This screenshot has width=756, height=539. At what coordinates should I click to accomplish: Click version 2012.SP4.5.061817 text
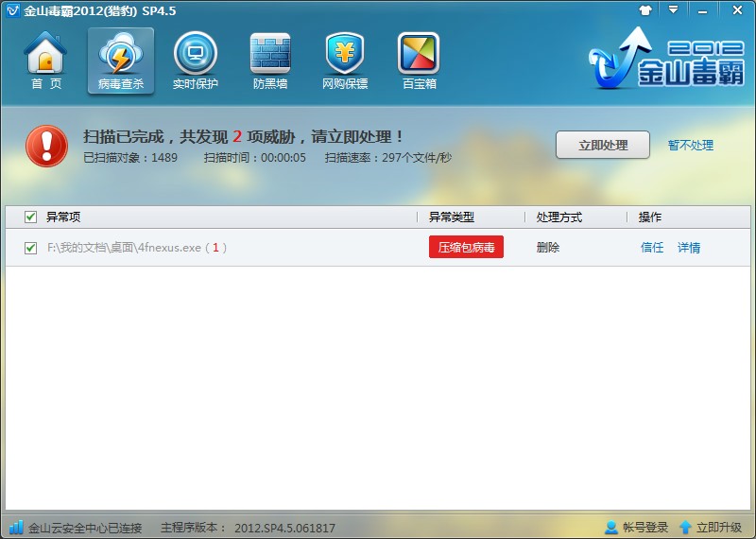point(284,528)
